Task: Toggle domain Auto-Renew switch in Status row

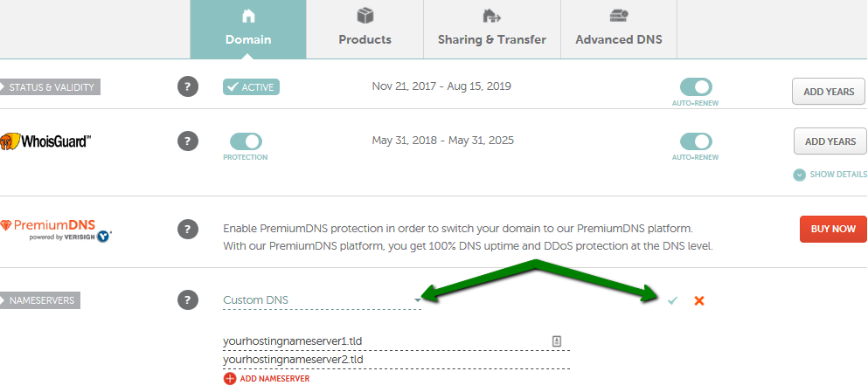Action: (696, 86)
